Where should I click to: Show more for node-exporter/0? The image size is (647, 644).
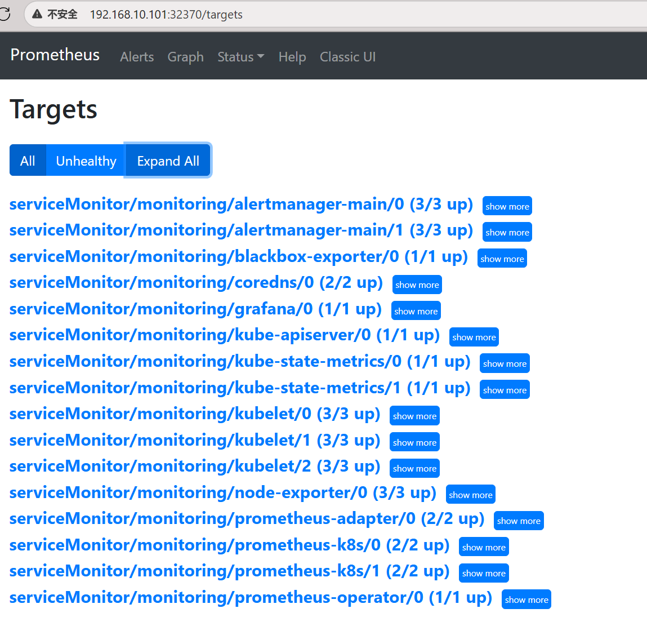pos(471,495)
